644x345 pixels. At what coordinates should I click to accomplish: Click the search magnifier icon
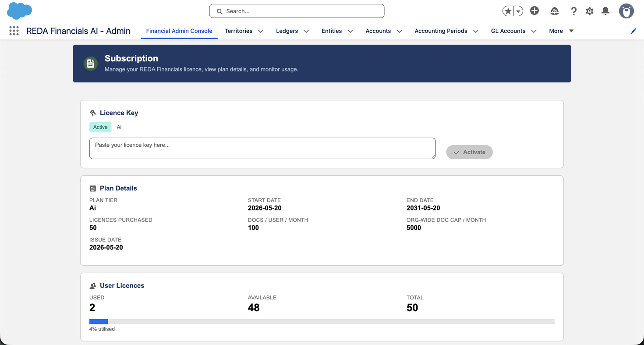(219, 11)
